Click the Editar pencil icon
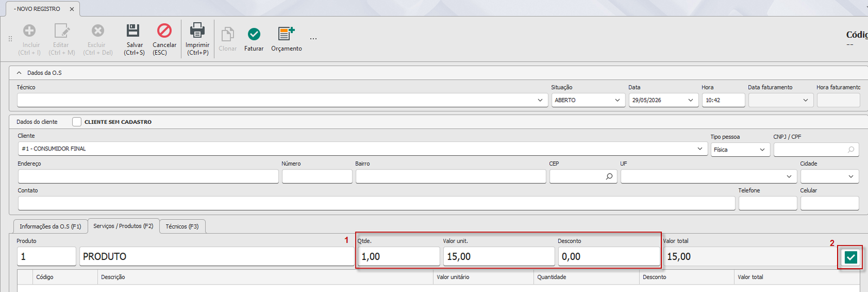 click(x=62, y=31)
